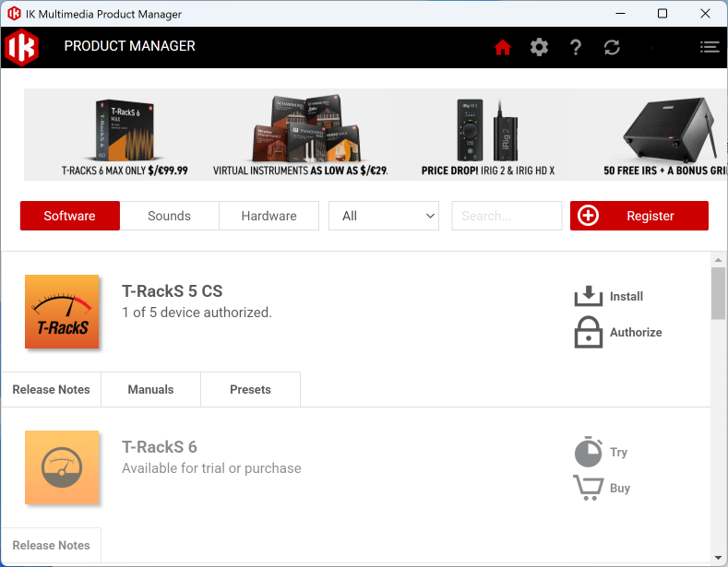Image resolution: width=728 pixels, height=567 pixels.
Task: Open the T-RackS 5 CS product thumbnail
Action: tap(62, 312)
